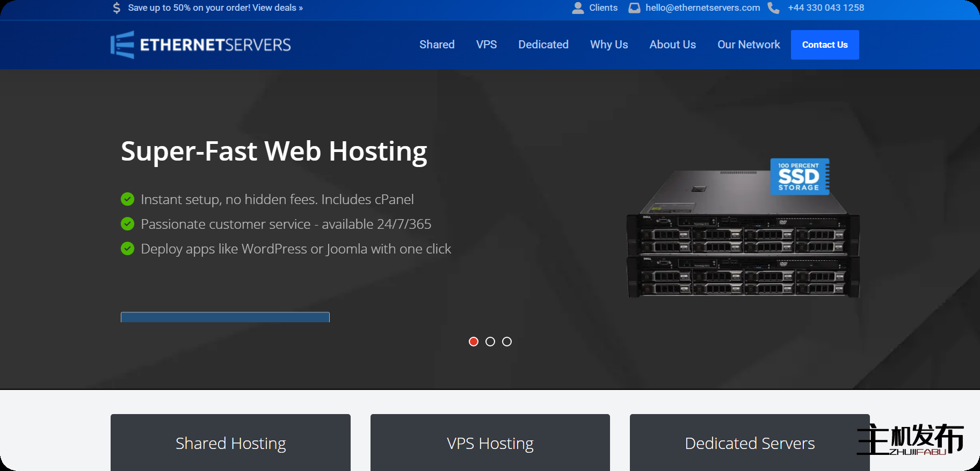
Task: Click the hello@ethernetservers.com email link
Action: coord(702,8)
